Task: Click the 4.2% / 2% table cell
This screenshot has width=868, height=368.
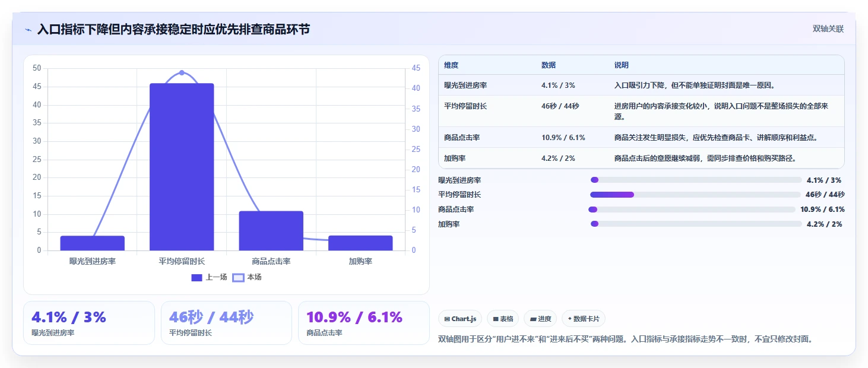Action: [x=558, y=158]
